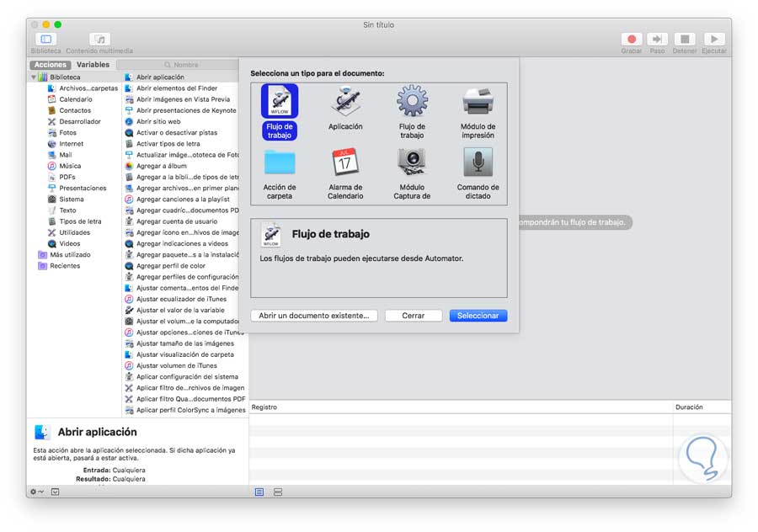The image size is (758, 532).
Task: Start recording with Grabar button
Action: 632,39
